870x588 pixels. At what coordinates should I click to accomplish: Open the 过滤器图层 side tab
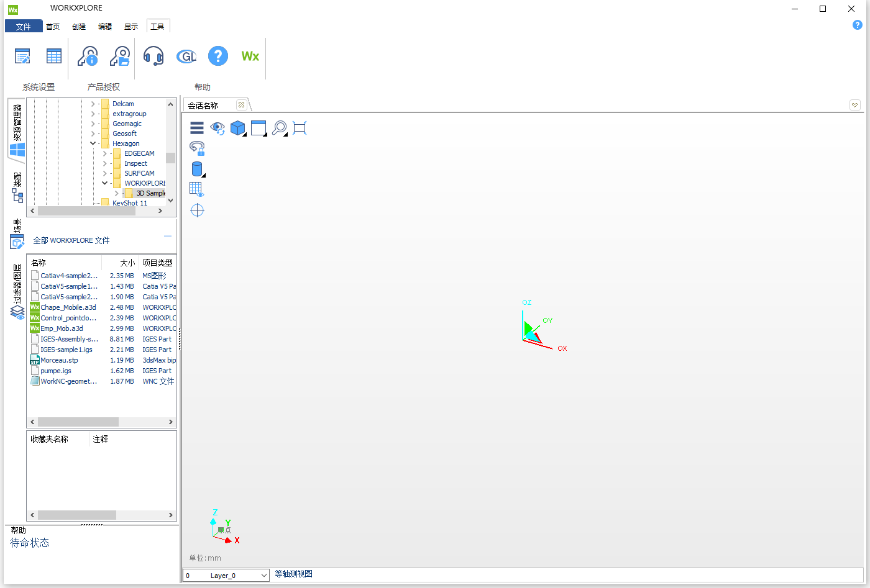pos(17,291)
